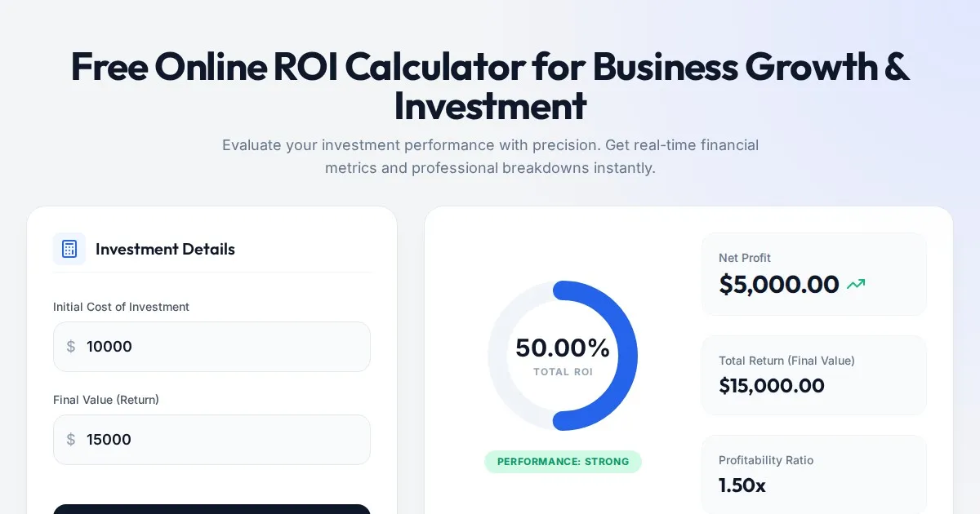Click the Performance: Strong badge
The height and width of the screenshot is (514, 980).
click(563, 462)
